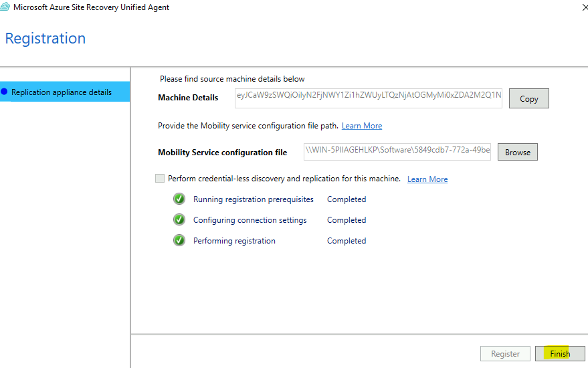
Task: Browse for the Mobility Service configuration file
Action: (518, 152)
